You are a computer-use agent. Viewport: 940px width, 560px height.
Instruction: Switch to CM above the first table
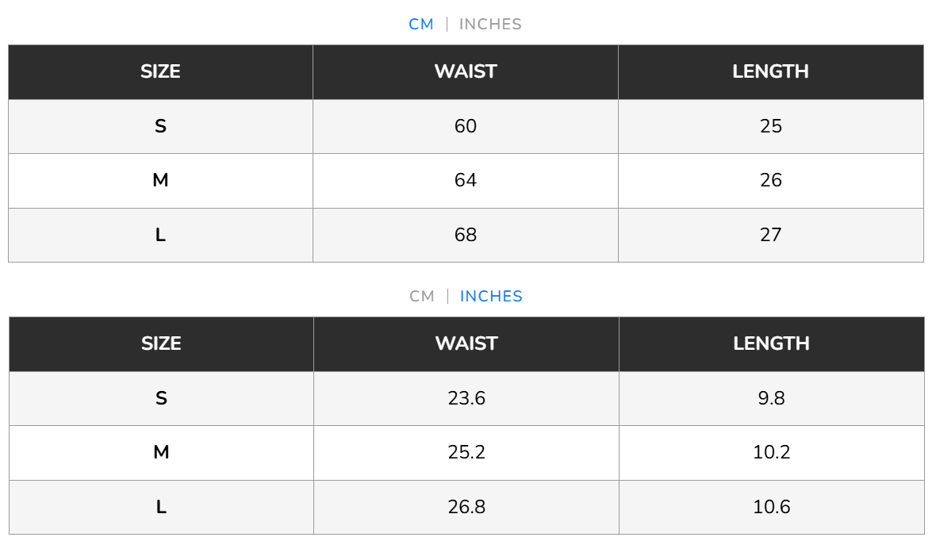421,25
